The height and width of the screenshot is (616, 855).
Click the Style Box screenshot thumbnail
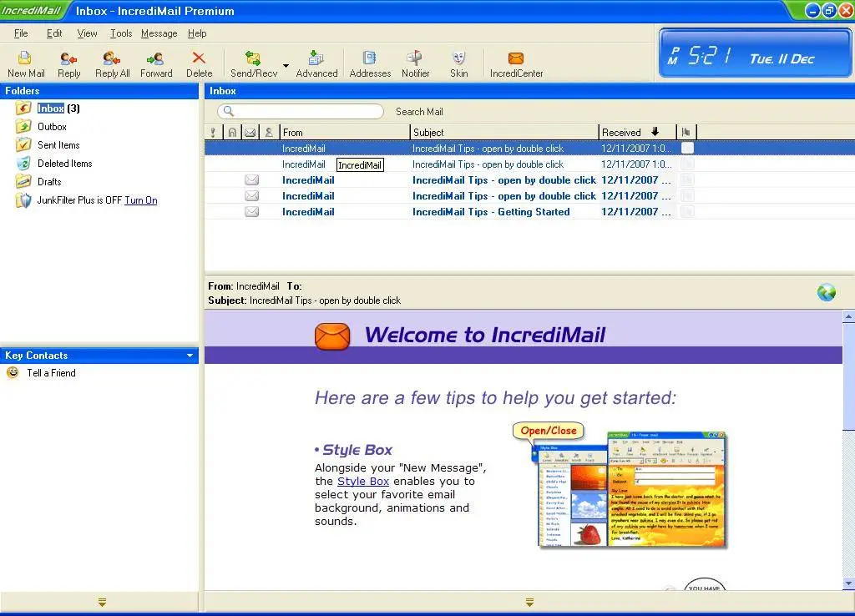631,489
